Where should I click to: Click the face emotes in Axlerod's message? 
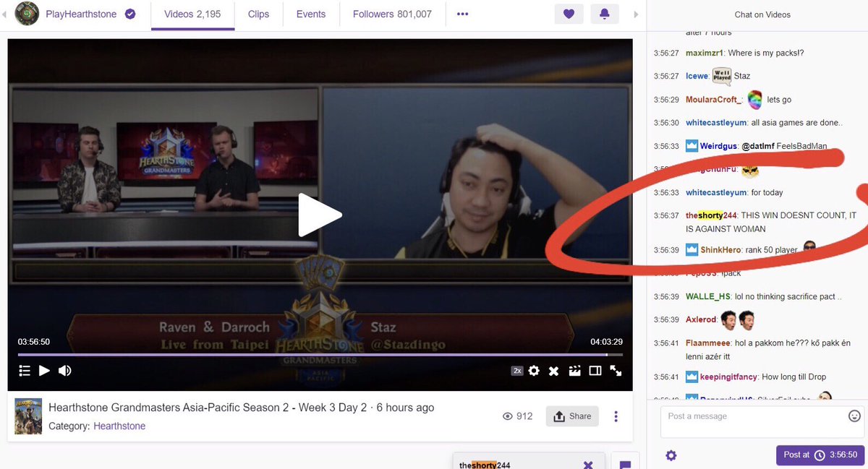pyautogui.click(x=738, y=319)
